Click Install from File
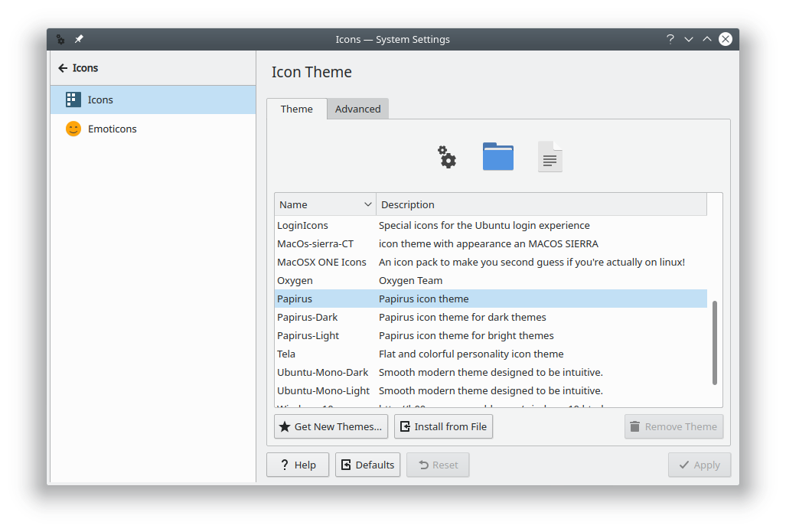This screenshot has width=786, height=532. coord(443,426)
